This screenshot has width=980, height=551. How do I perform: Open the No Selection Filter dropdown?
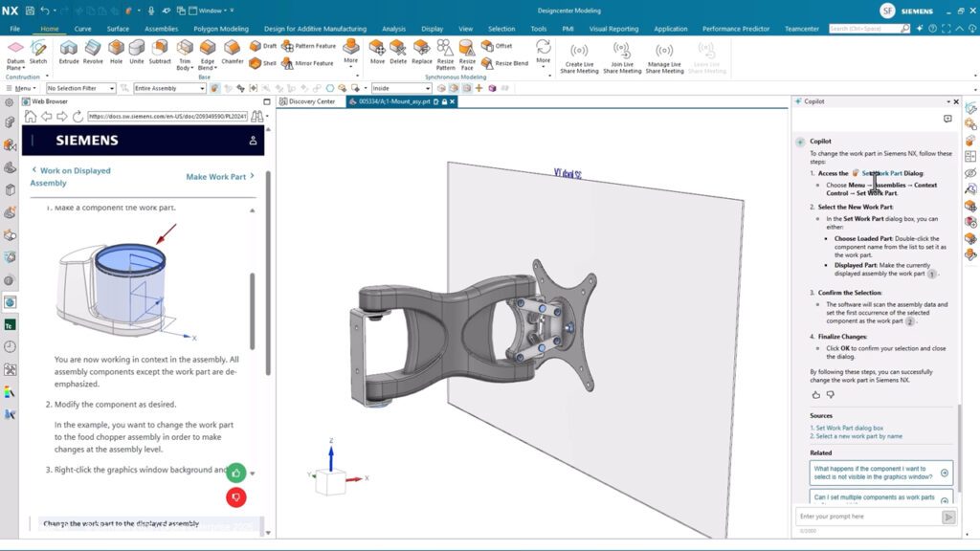click(x=80, y=88)
